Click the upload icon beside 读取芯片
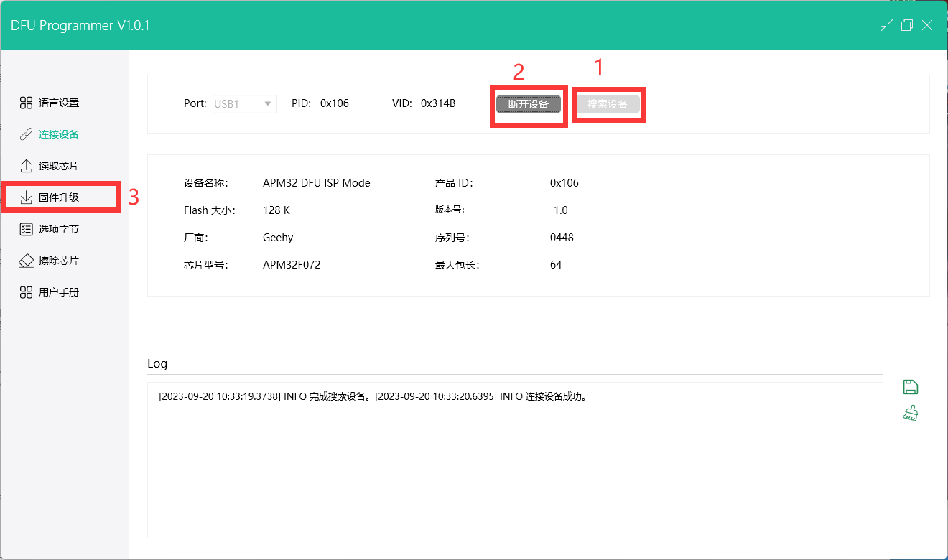 pos(26,166)
